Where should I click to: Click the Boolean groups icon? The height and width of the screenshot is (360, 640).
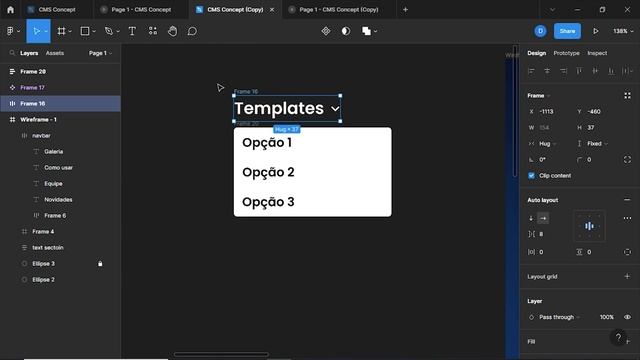pos(367,31)
